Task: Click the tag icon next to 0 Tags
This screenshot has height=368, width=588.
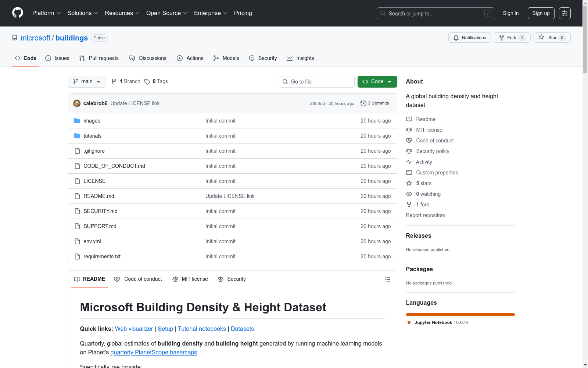Action: click(147, 82)
